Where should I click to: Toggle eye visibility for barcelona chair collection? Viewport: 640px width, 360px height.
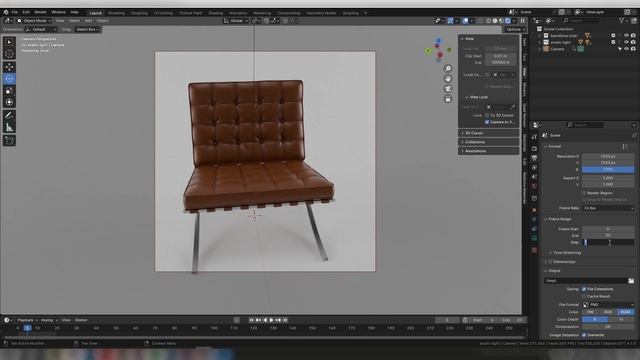(627, 36)
